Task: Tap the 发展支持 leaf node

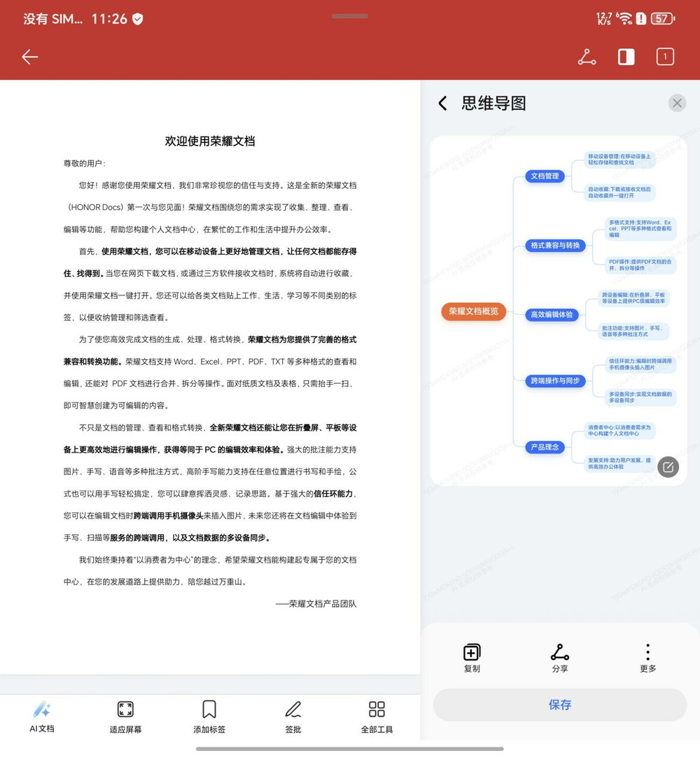Action: [x=619, y=463]
